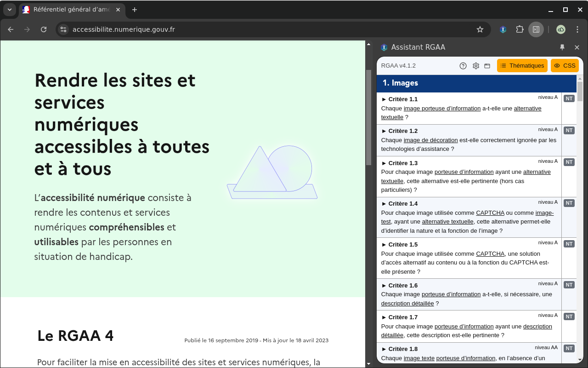Open the browser extensions puzzle icon

coord(520,29)
